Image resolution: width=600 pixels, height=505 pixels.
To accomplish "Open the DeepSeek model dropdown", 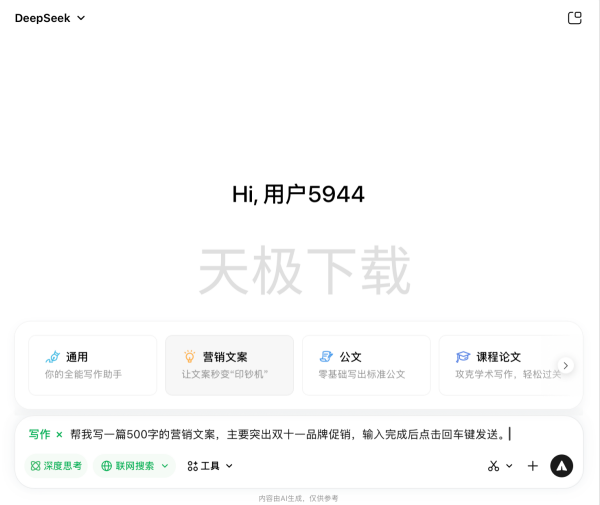I will pyautogui.click(x=50, y=18).
